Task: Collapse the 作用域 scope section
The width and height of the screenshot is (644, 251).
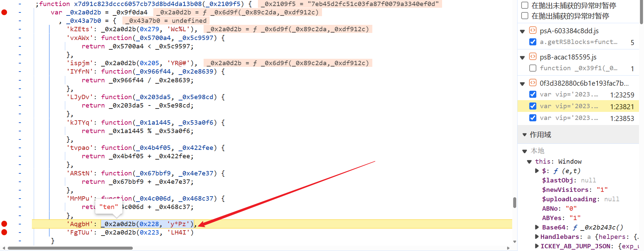Action: pyautogui.click(x=525, y=135)
